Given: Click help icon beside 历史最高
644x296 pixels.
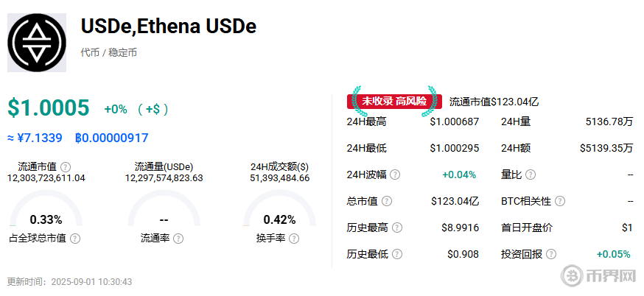Looking at the screenshot, I should pyautogui.click(x=397, y=228).
